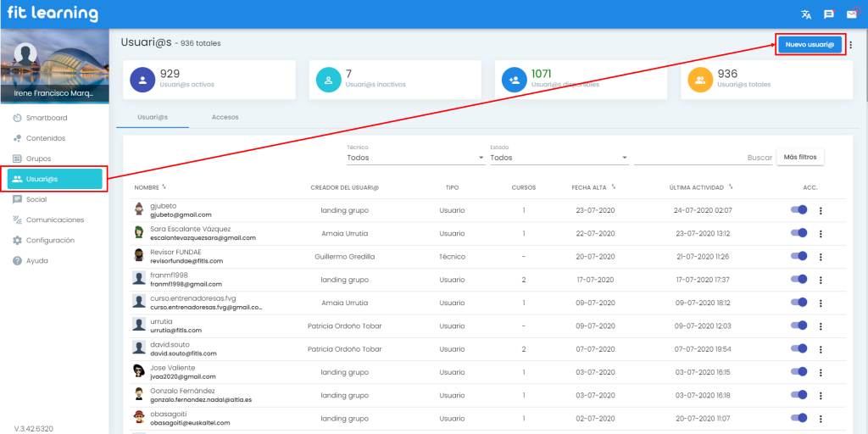
Task: Click email gonzalo.fernandez.nadal@altia.es
Action: pyautogui.click(x=201, y=400)
